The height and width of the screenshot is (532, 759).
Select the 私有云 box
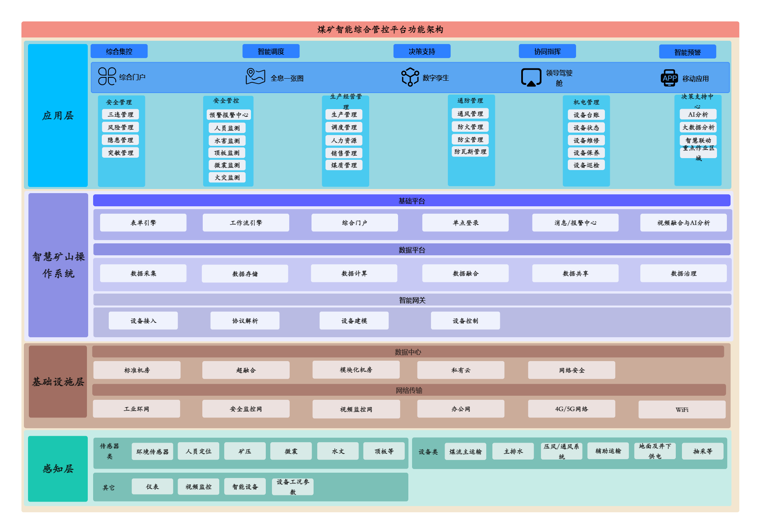click(x=460, y=370)
